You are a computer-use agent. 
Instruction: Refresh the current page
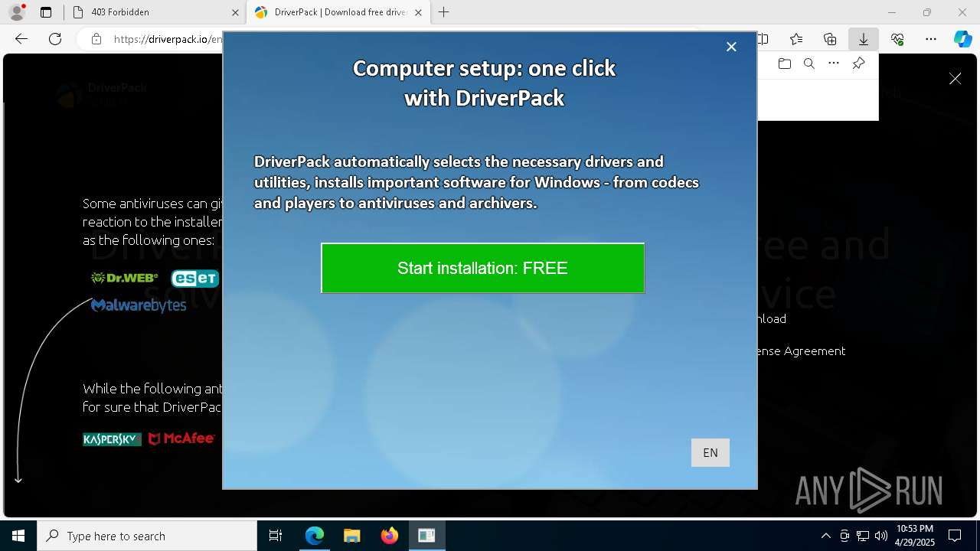[55, 39]
